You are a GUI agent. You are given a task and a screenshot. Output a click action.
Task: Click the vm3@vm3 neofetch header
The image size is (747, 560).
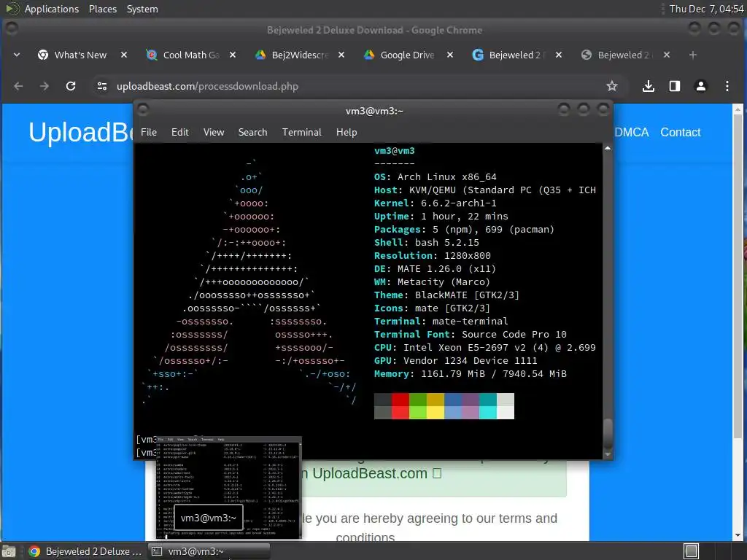[x=395, y=150]
